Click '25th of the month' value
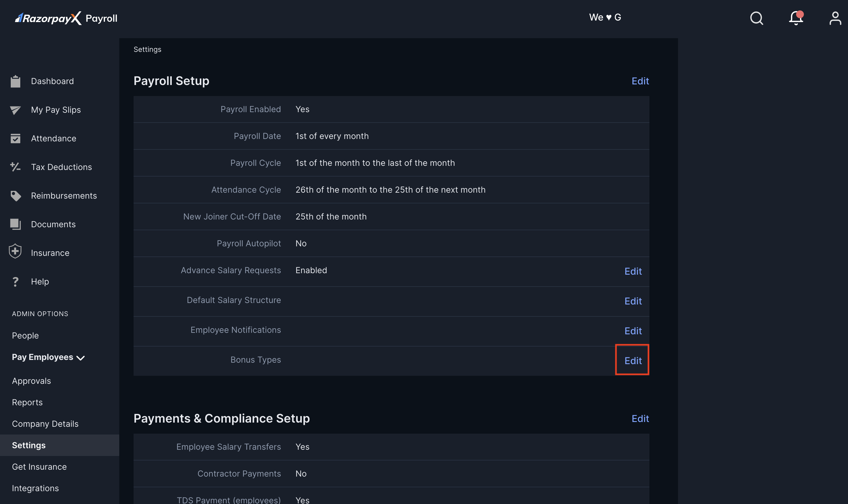Image resolution: width=848 pixels, height=504 pixels. (331, 216)
